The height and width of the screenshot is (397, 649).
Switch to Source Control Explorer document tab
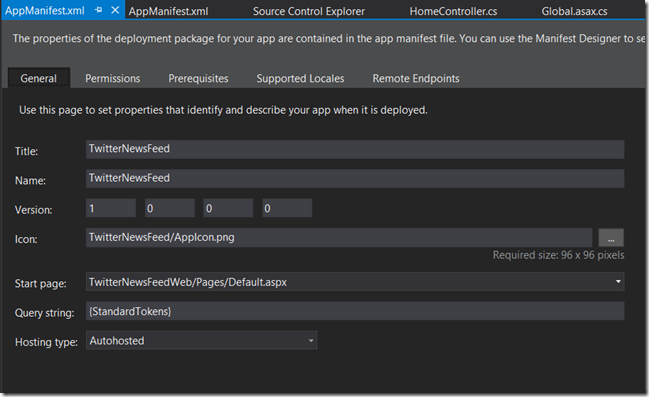[x=309, y=11]
